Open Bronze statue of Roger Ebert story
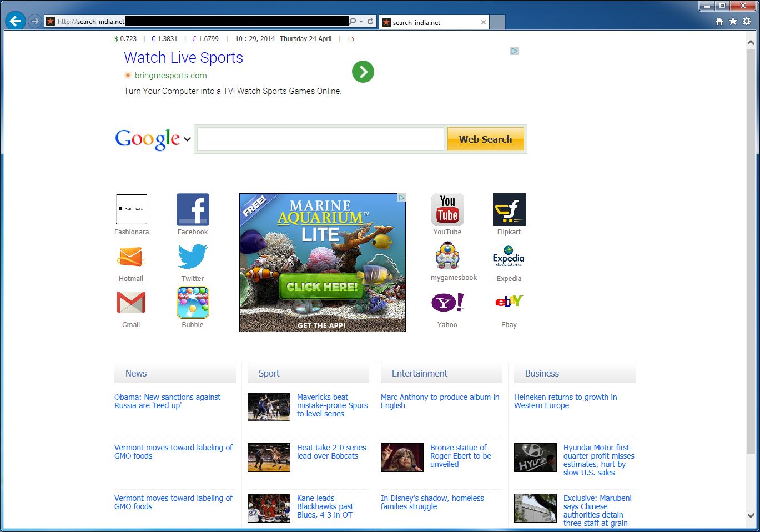This screenshot has height=532, width=760. click(x=461, y=456)
